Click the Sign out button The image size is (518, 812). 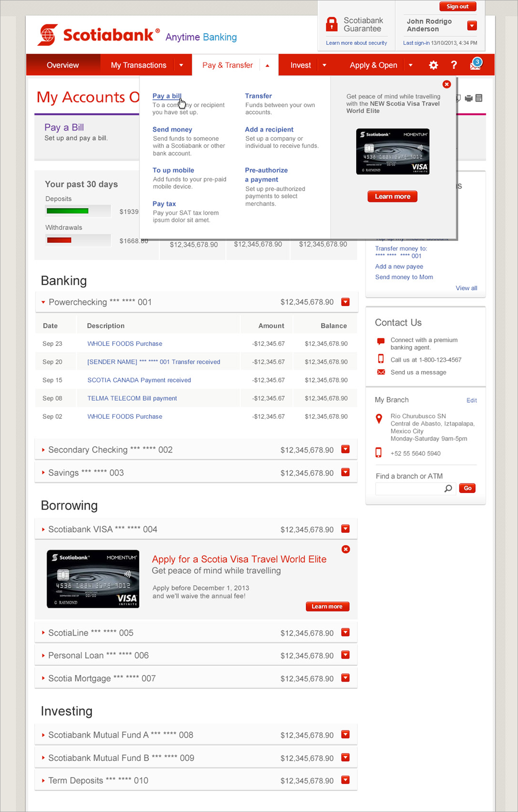458,6
